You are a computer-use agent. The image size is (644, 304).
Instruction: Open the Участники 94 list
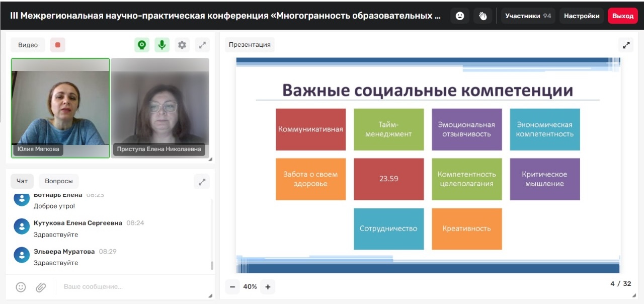(528, 16)
